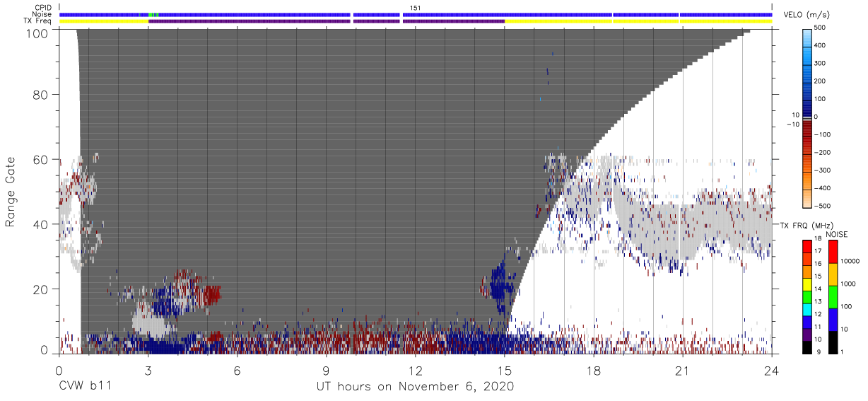Click the 'UT hours on November 6, 2020' axis title

[x=414, y=387]
